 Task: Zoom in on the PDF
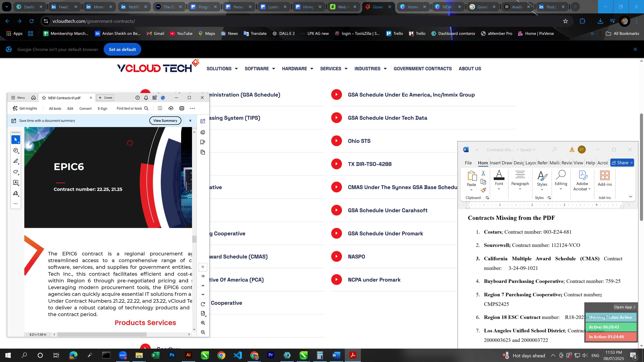pos(203,323)
